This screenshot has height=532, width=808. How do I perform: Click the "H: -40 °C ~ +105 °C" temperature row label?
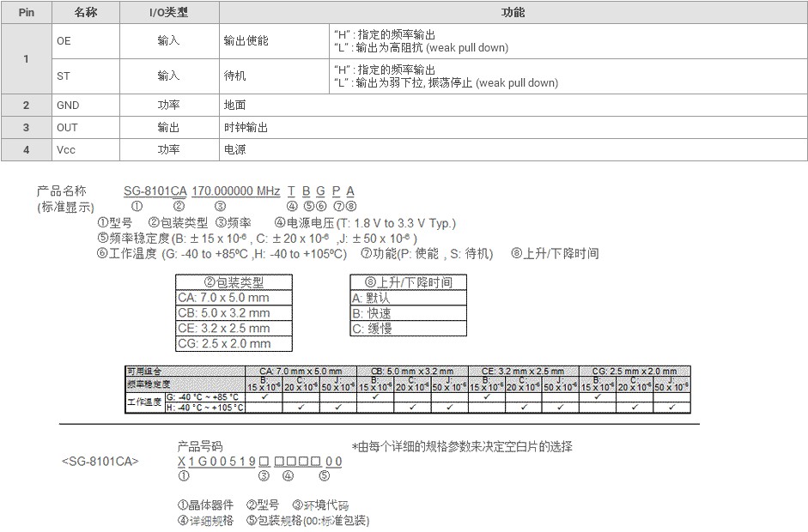coord(205,408)
